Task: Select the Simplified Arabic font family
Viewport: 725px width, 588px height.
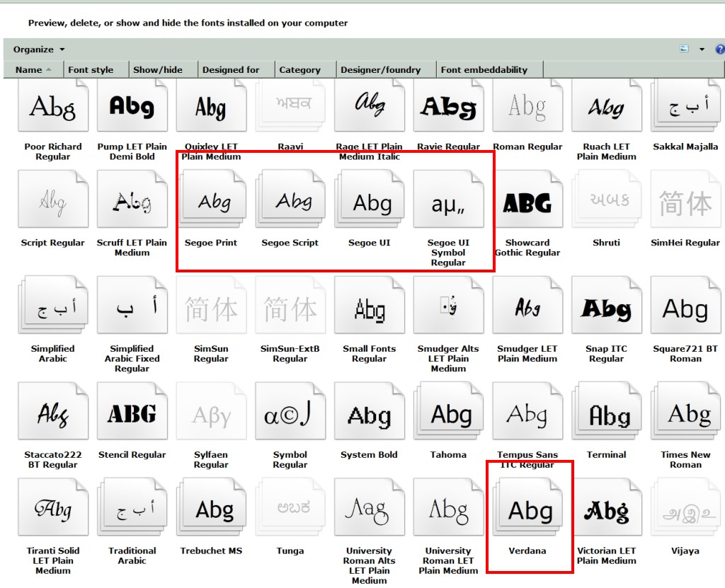Action: [x=53, y=305]
